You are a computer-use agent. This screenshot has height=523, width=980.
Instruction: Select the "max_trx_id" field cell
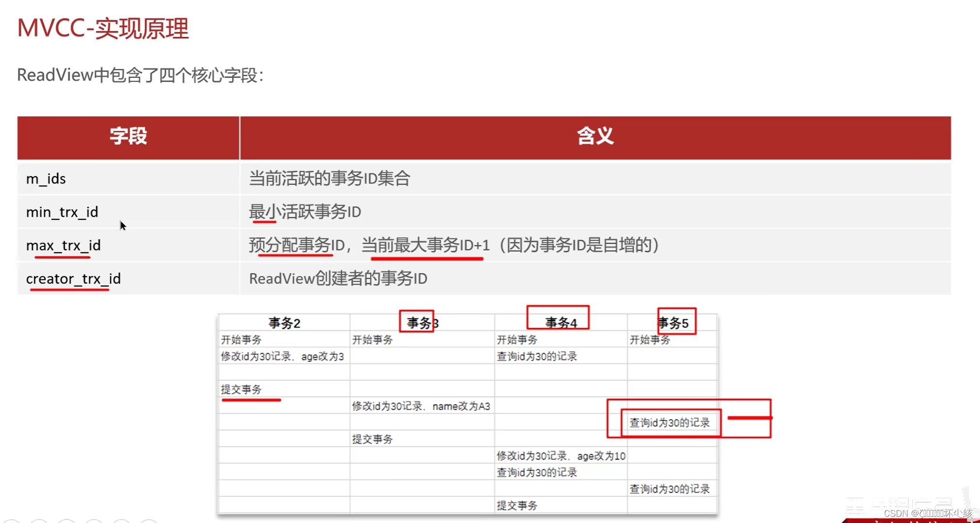pos(129,245)
